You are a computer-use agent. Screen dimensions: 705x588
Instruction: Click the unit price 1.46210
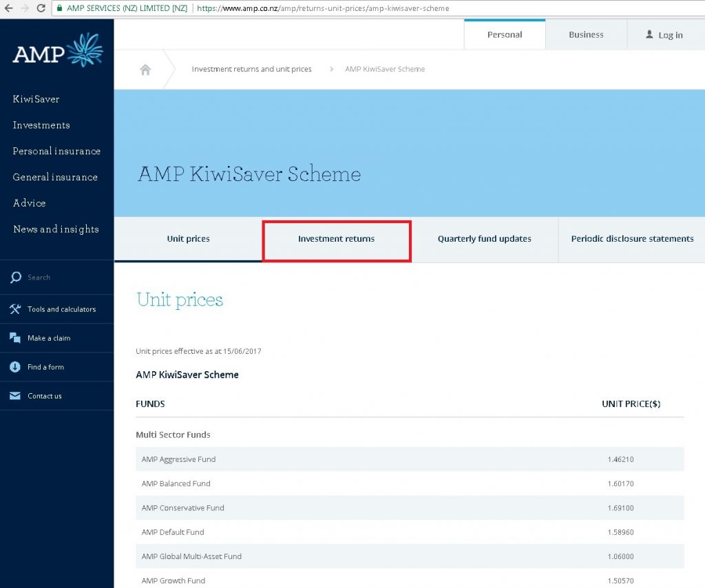point(620,459)
